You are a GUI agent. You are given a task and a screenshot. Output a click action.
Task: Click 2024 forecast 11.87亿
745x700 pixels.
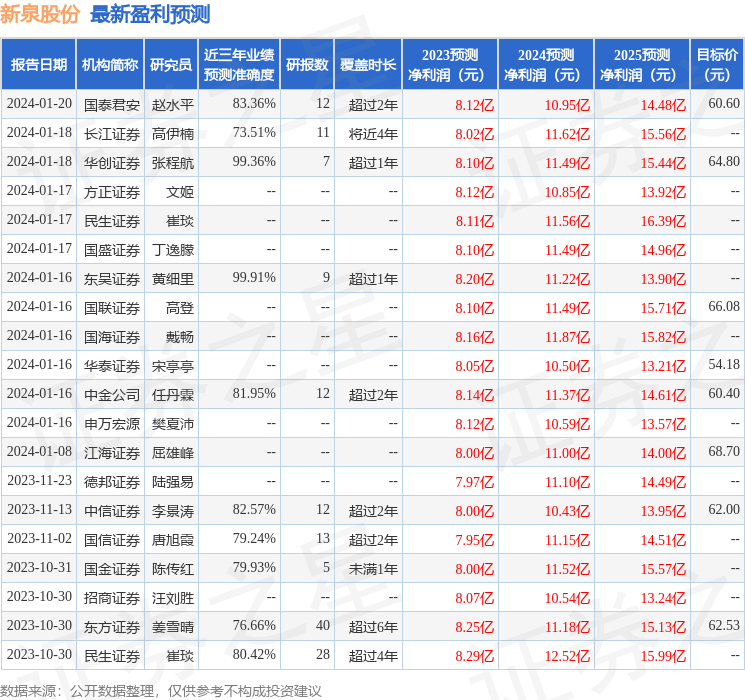567,337
